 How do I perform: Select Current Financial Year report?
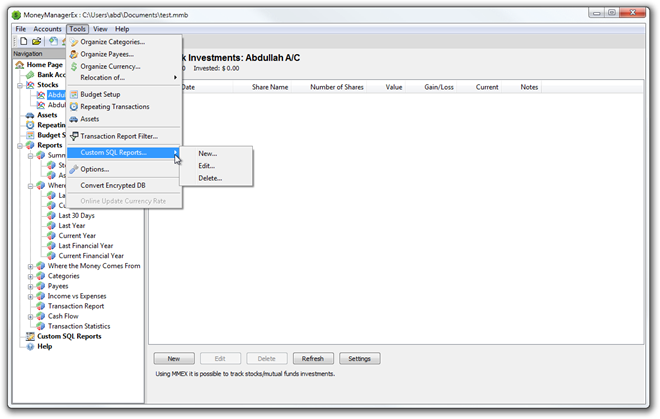click(91, 256)
